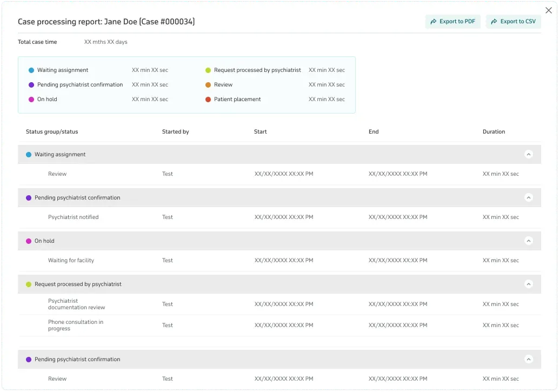Click orange dot beside Review in legend
The height and width of the screenshot is (392, 559).
click(208, 85)
